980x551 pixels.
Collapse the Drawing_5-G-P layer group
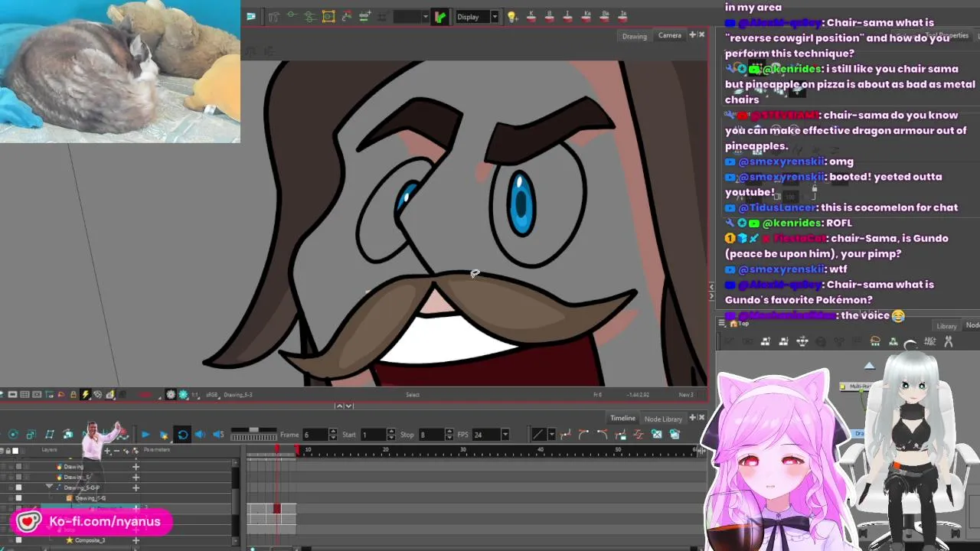coord(49,487)
